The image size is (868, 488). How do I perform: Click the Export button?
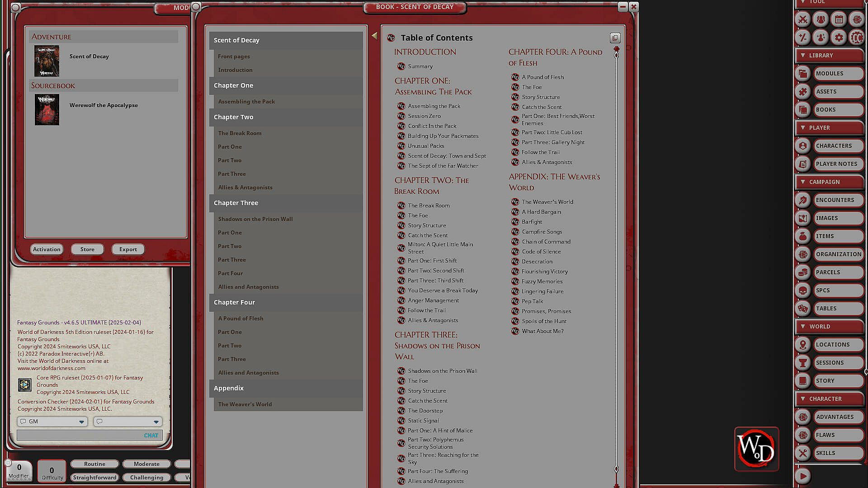(x=128, y=249)
